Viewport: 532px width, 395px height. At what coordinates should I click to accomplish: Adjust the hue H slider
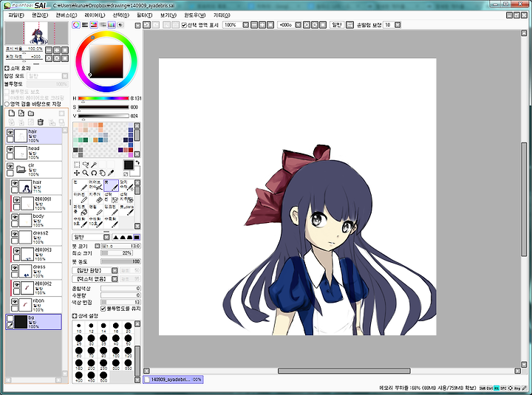103,98
